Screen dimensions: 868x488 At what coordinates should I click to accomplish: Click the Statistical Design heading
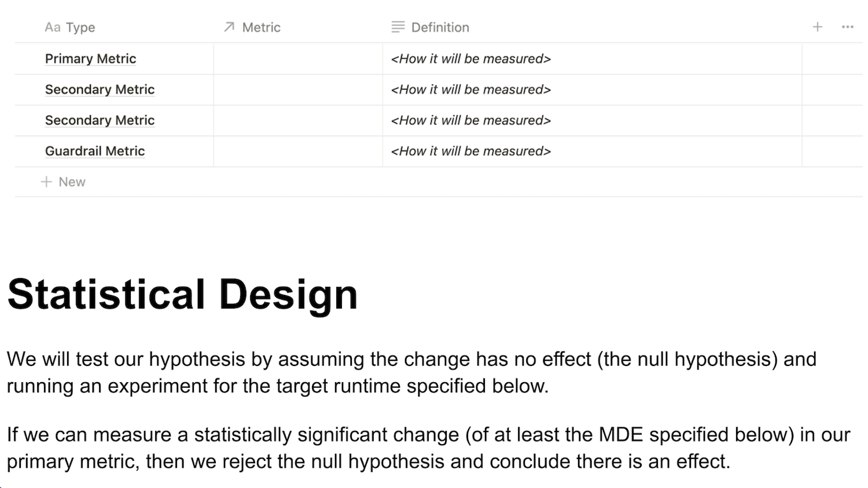click(182, 294)
